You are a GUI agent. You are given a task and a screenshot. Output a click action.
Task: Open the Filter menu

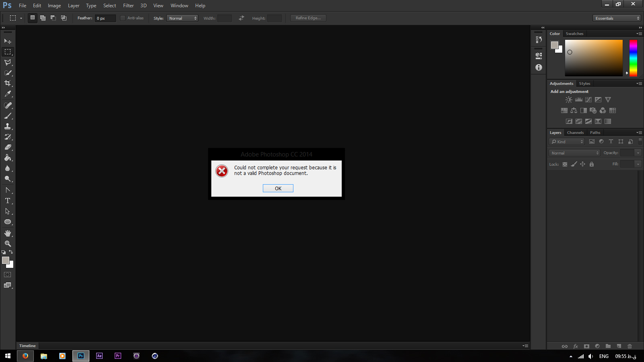tap(128, 6)
